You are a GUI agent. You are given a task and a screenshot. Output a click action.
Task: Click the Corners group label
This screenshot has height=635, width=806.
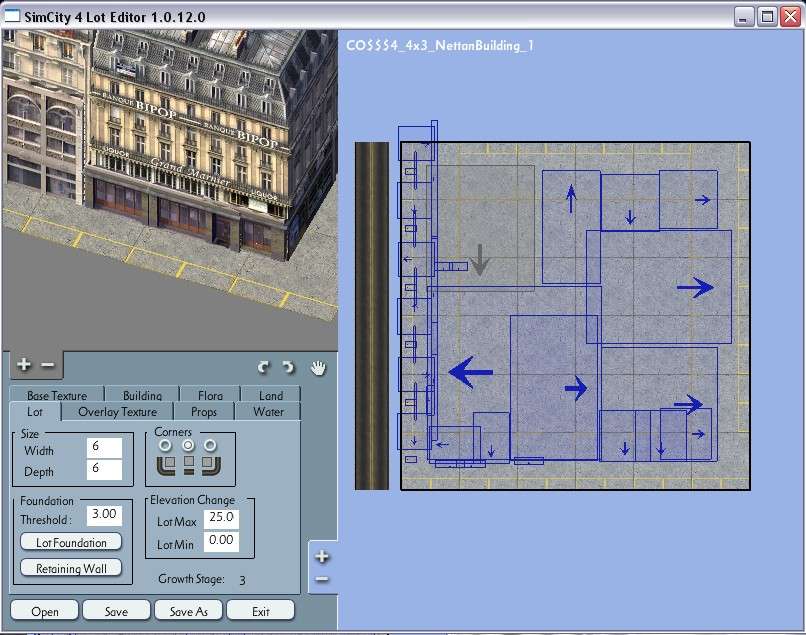point(173,432)
